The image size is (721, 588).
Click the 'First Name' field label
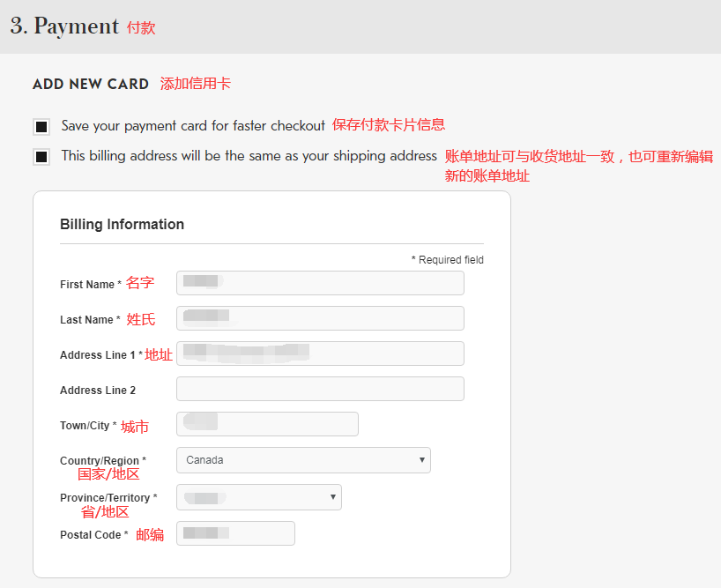point(87,285)
